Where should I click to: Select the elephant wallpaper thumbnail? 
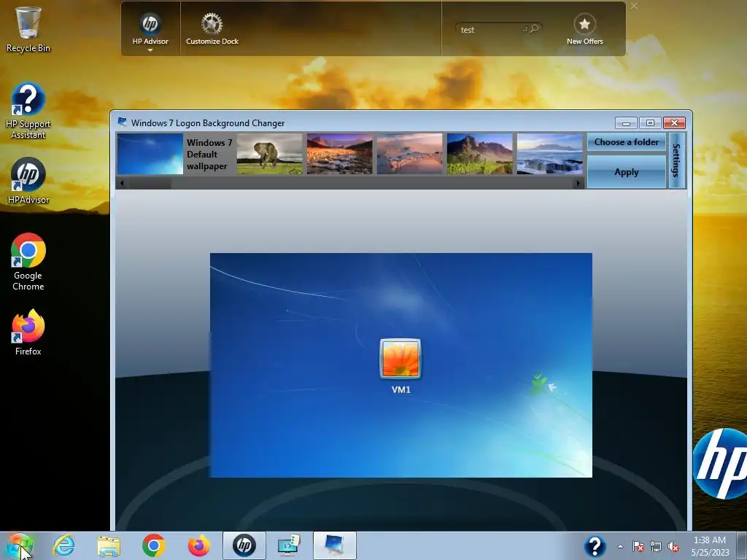click(270, 154)
